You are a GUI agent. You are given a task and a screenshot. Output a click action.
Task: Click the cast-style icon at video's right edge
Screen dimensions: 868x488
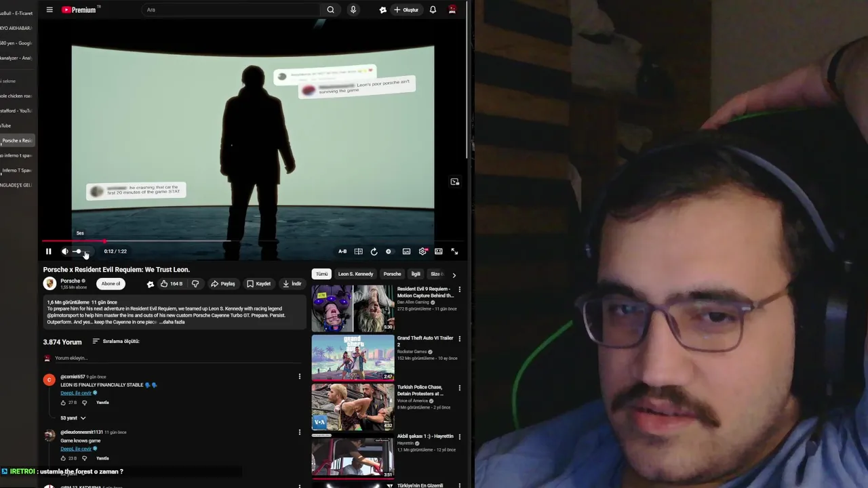pyautogui.click(x=455, y=182)
